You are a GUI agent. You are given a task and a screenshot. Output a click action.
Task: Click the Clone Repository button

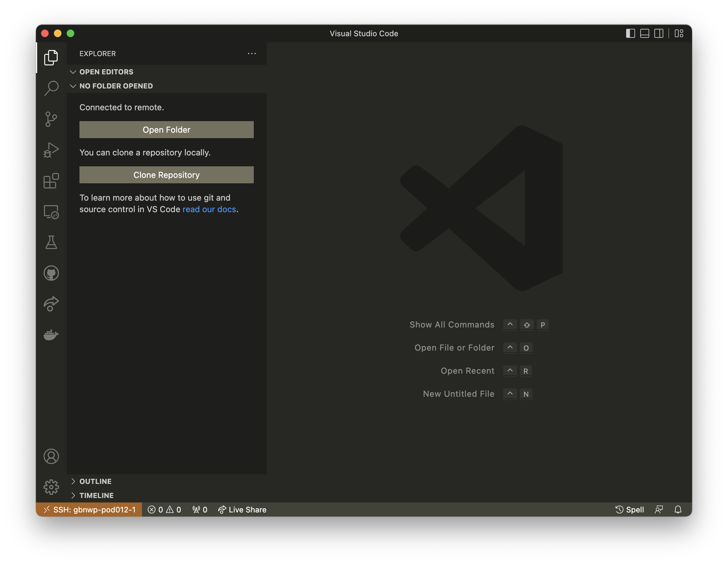[166, 175]
